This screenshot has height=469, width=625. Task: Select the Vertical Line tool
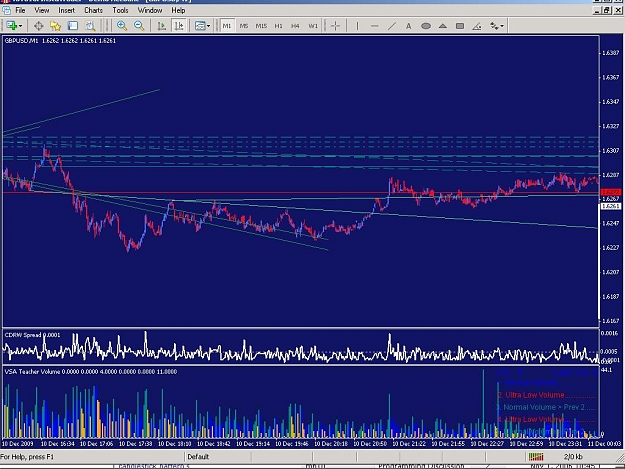(357, 26)
